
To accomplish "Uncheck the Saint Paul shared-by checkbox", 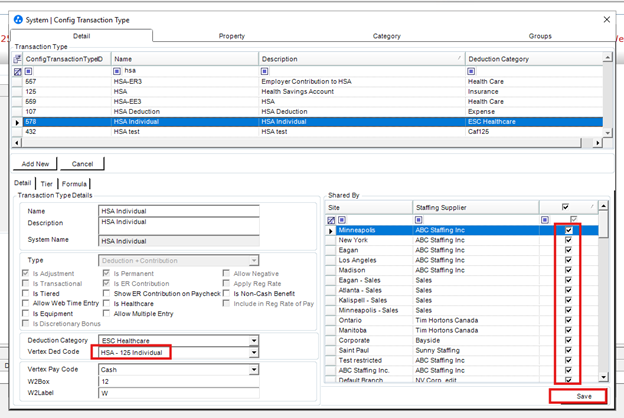I will pyautogui.click(x=568, y=350).
